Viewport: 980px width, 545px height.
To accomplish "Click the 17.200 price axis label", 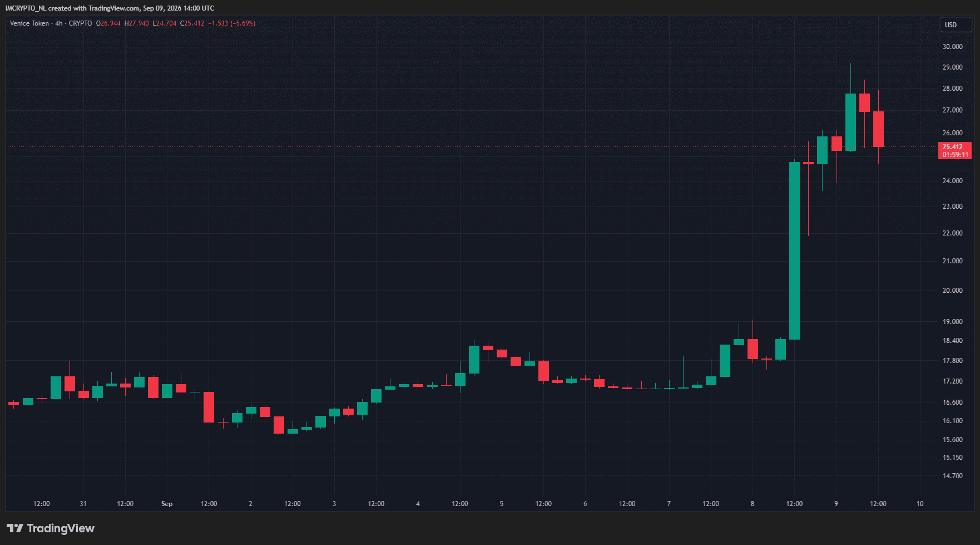I will (x=953, y=381).
